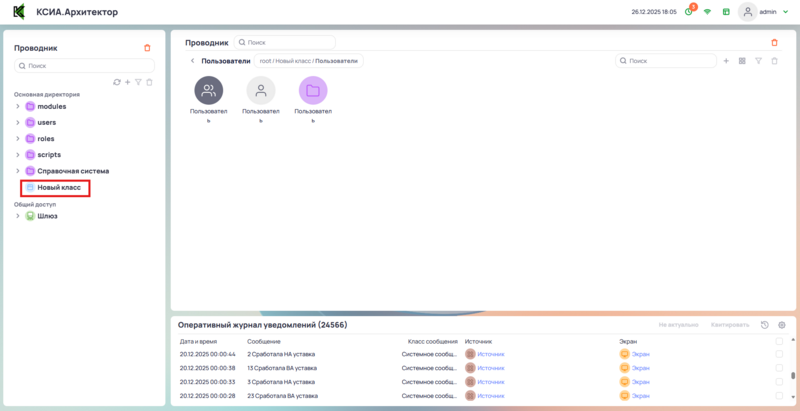The width and height of the screenshot is (800, 411).
Task: Open notification clock icon with red badge
Action: coord(688,12)
